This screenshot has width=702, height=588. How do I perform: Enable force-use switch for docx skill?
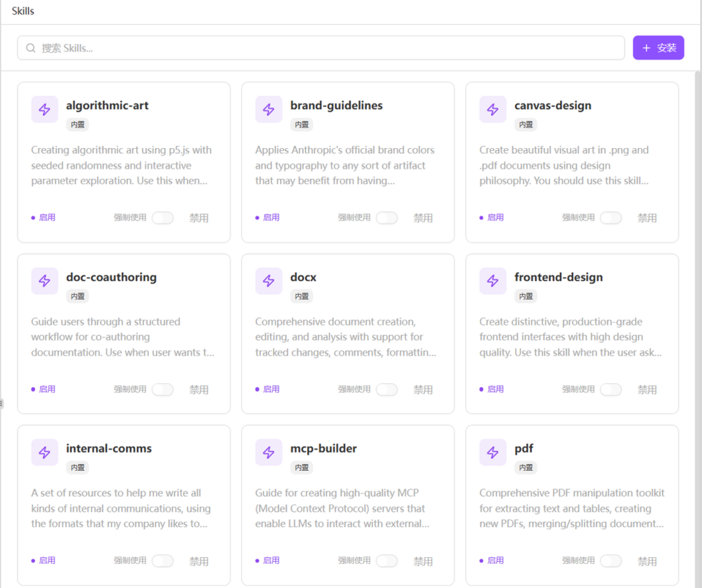tap(387, 389)
